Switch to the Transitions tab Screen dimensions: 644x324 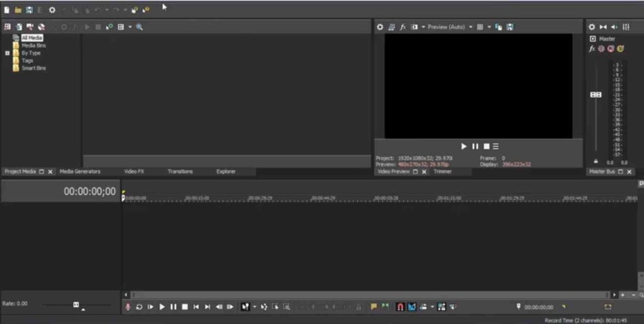point(180,172)
